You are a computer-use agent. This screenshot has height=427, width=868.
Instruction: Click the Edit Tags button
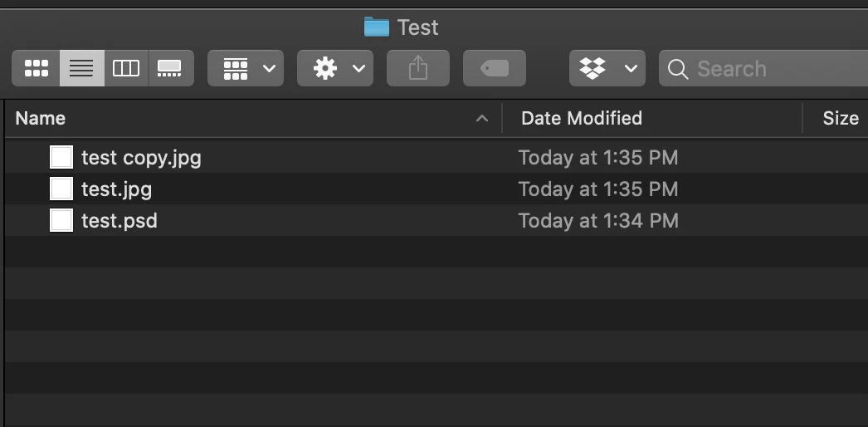click(x=495, y=68)
